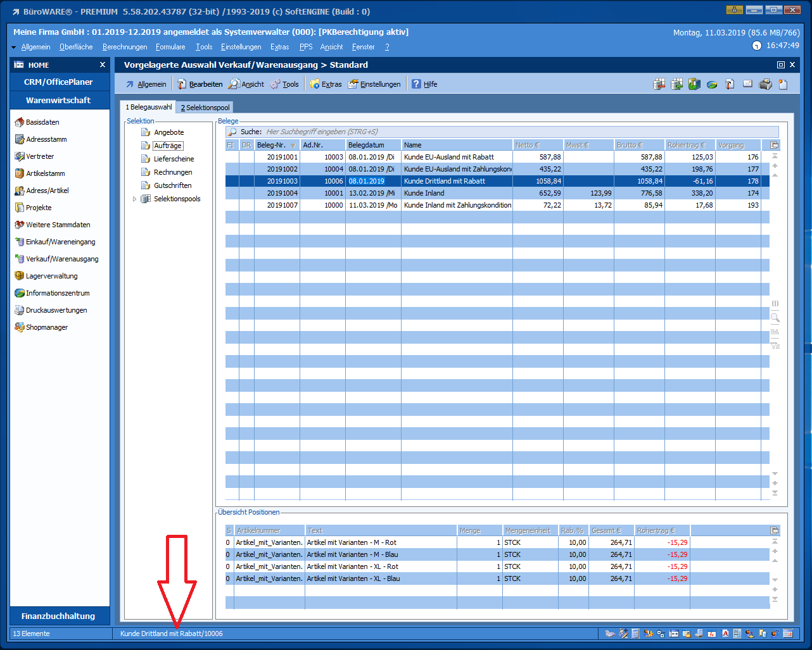Open the Finanzbuchhaltung section
This screenshot has width=812, height=650.
coord(58,616)
